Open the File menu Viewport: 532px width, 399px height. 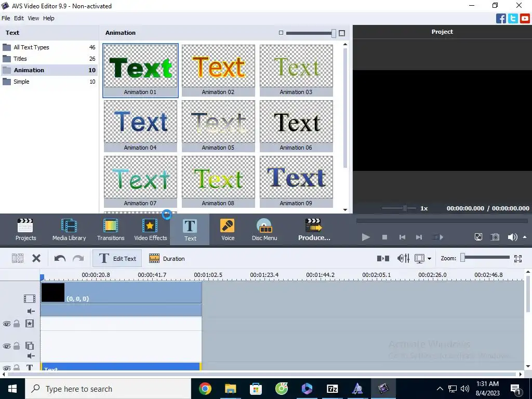click(x=6, y=18)
